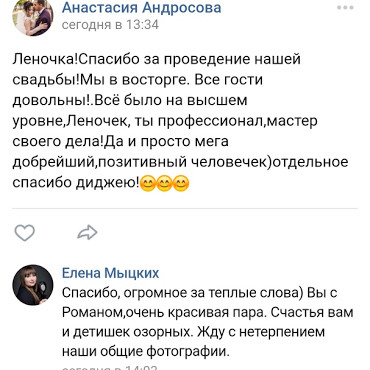Open the post timestamp сегодня в 13:34

coord(110,25)
